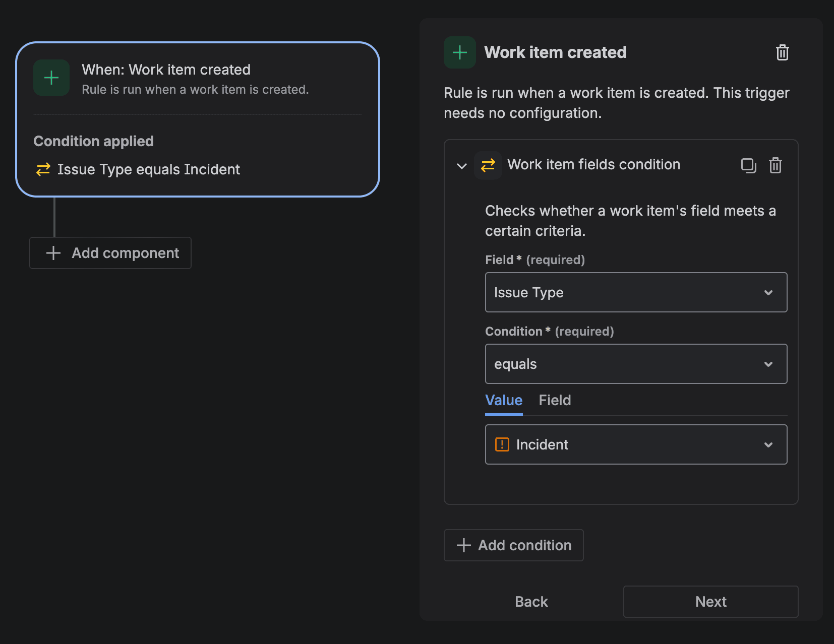834x644 pixels.
Task: Click the orange Incident issue type icon
Action: pyautogui.click(x=503, y=444)
